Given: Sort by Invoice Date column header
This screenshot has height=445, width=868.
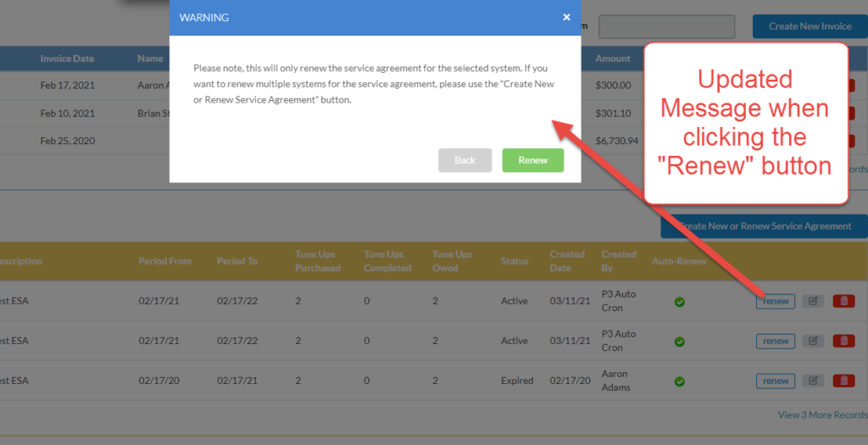Looking at the screenshot, I should (x=67, y=58).
